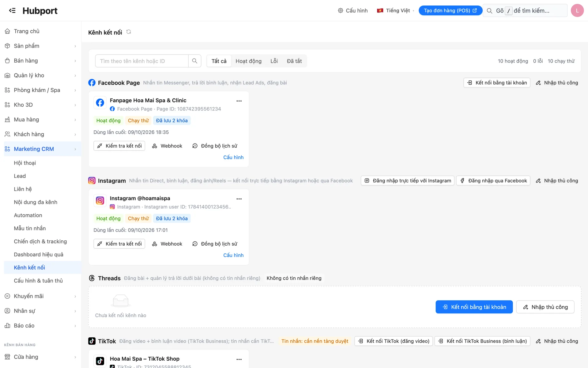The image size is (588, 368).
Task: Open the three-dot menu for Hoa Mai Spa TikTok Shop
Action: coord(239,359)
